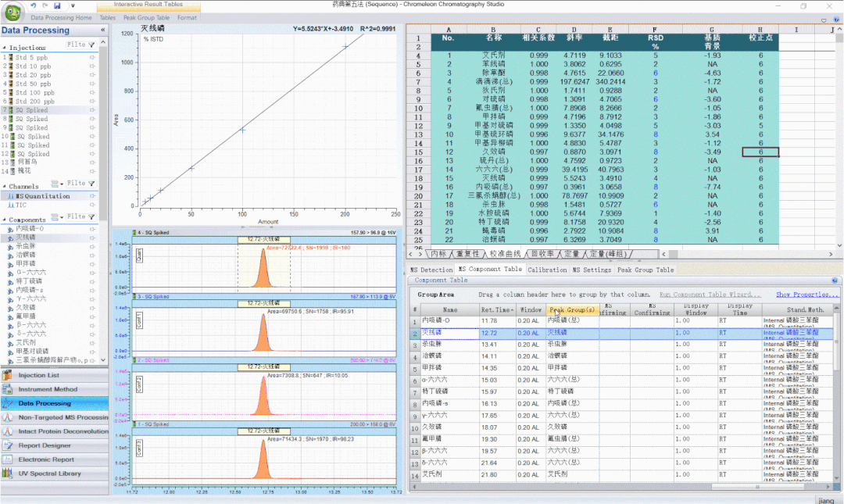Select the 杀虫脒 row in component table
The width and height of the screenshot is (844, 504).
(x=431, y=344)
